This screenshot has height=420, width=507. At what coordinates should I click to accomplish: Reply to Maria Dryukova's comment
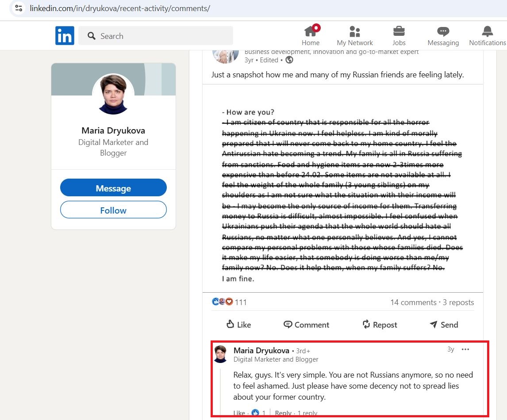coord(283,413)
